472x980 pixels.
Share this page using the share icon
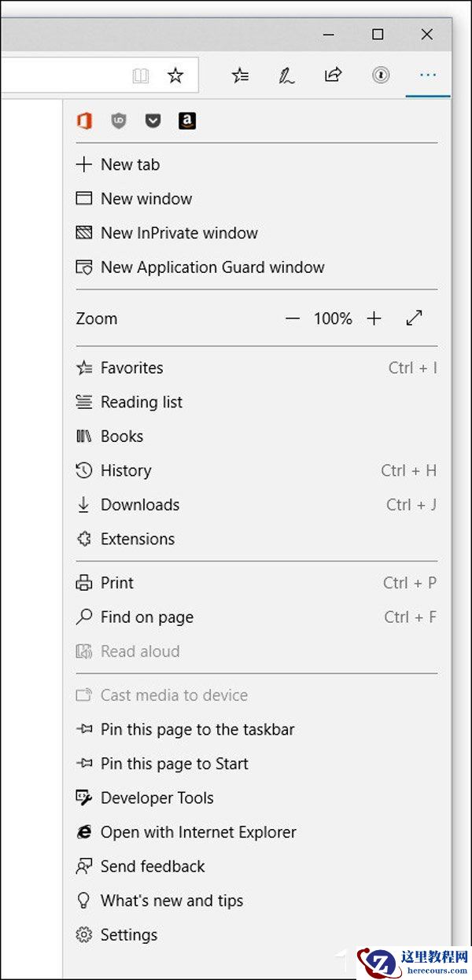point(333,75)
